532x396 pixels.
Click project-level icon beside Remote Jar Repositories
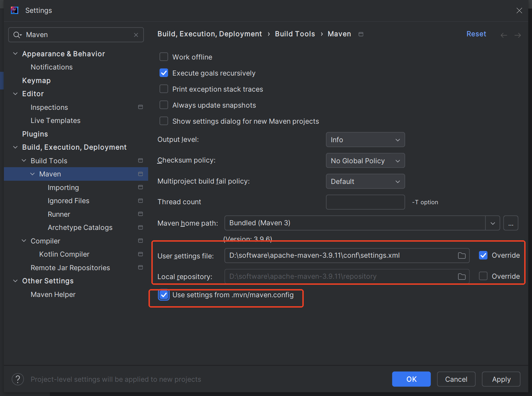coord(140,267)
